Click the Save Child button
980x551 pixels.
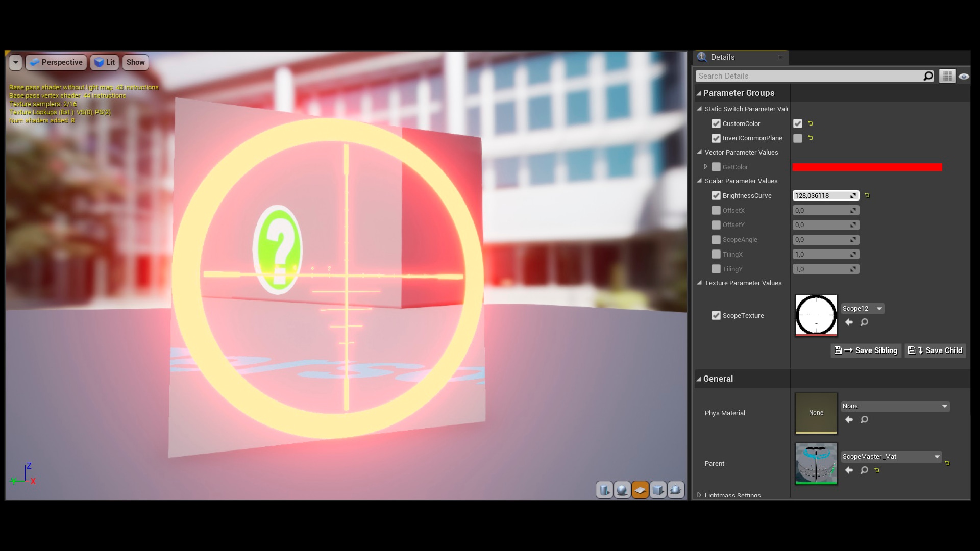tap(935, 350)
